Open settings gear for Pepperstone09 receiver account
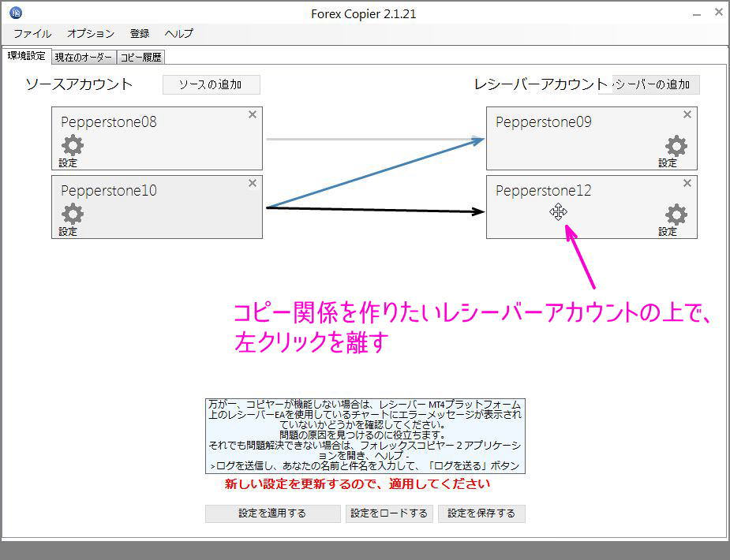Image resolution: width=730 pixels, height=560 pixels. 675,146
